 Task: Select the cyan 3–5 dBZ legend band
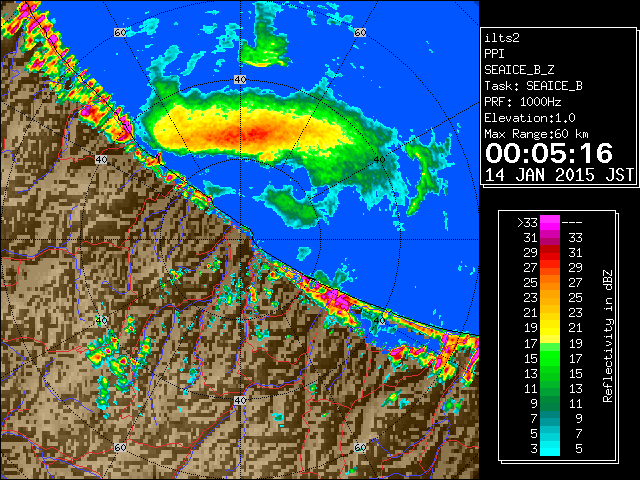tap(550, 448)
